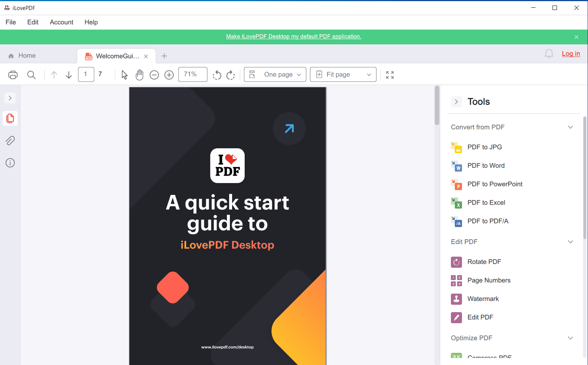Click the PDF to PowerPoint icon
Image resolution: width=588 pixels, height=365 pixels.
pyautogui.click(x=456, y=184)
